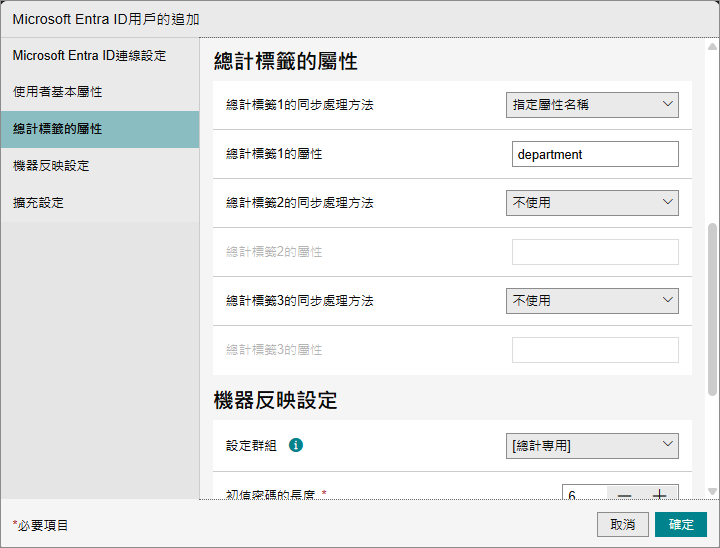This screenshot has width=720, height=548.
Task: Decrease initial password length with minus button
Action: 624,494
